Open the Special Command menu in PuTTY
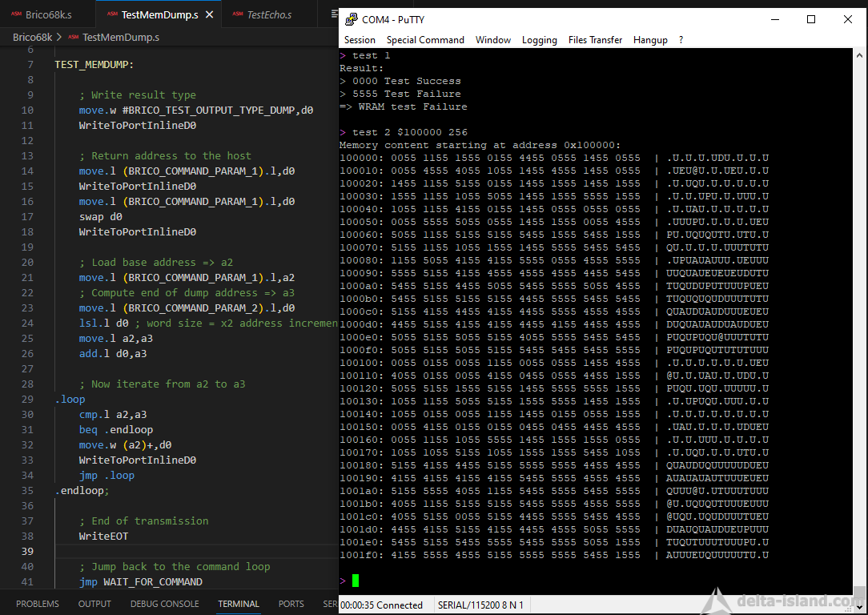The width and height of the screenshot is (868, 615). click(425, 40)
